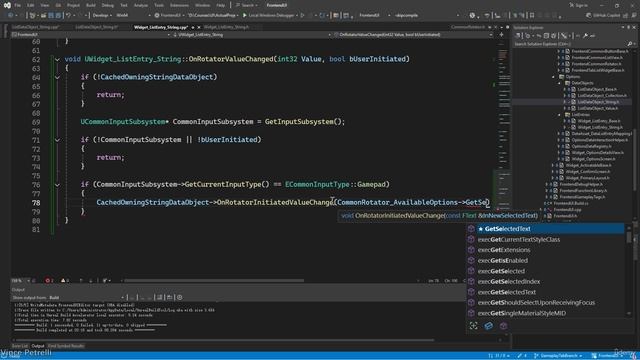Select Widget_ConfirmScreen.h in Solution Explorer
Viewport: 640px width, 360px height.
(587, 172)
